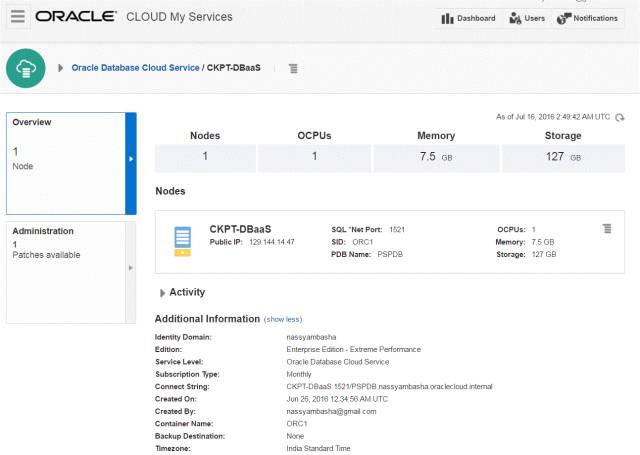Open the CKPT-DBaaS node actions menu
This screenshot has height=455, width=640.
click(x=607, y=229)
